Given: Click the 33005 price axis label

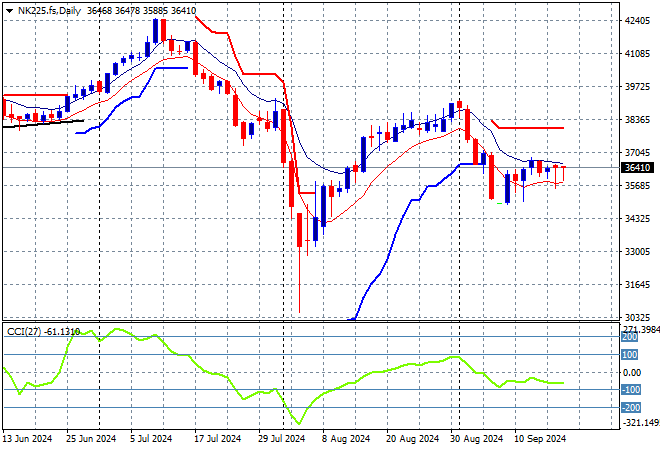Looking at the screenshot, I should [x=637, y=252].
